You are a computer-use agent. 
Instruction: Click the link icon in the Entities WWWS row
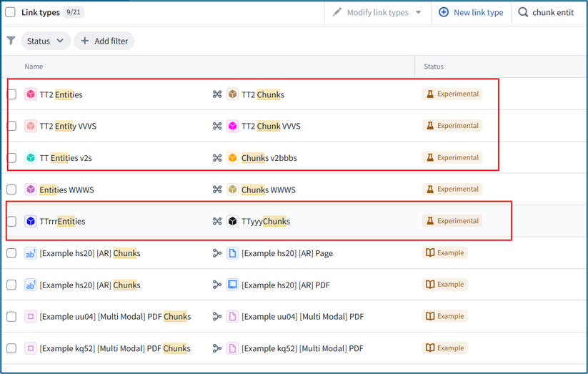(x=217, y=190)
